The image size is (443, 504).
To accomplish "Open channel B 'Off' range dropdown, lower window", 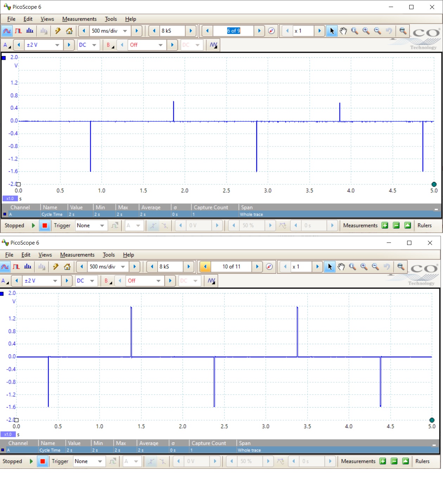I will (x=159, y=281).
